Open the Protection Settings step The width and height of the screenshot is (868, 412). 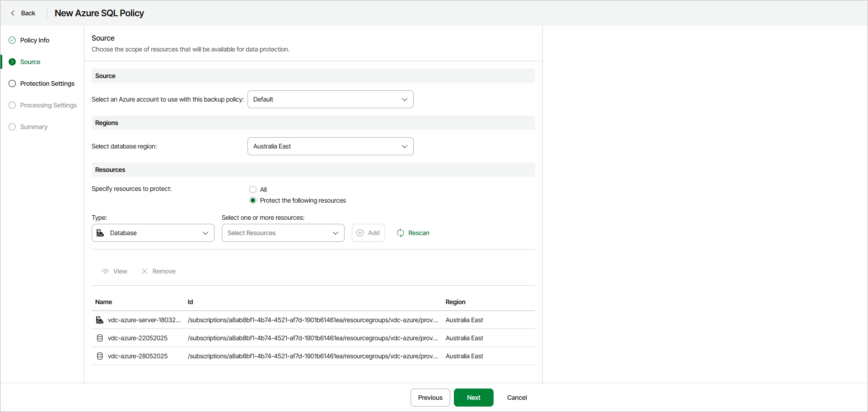pos(47,83)
